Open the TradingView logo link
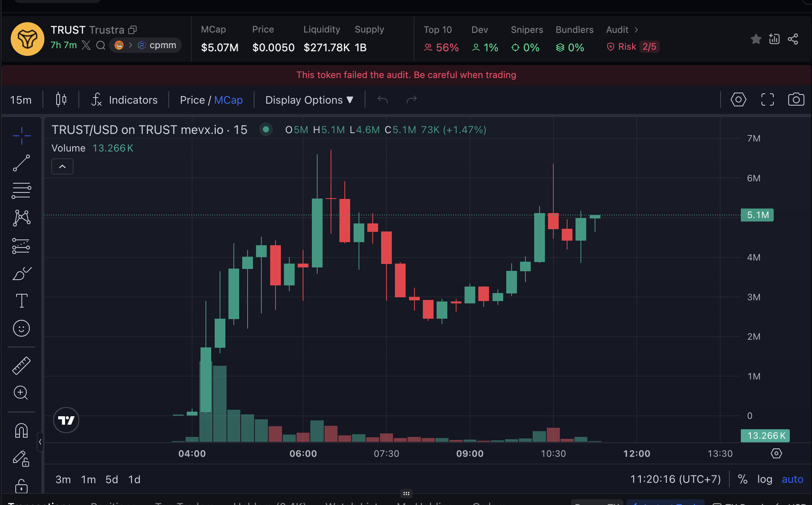 (66, 420)
